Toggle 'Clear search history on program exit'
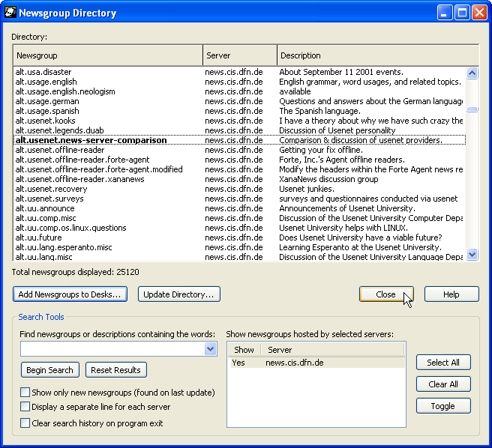 coord(25,423)
